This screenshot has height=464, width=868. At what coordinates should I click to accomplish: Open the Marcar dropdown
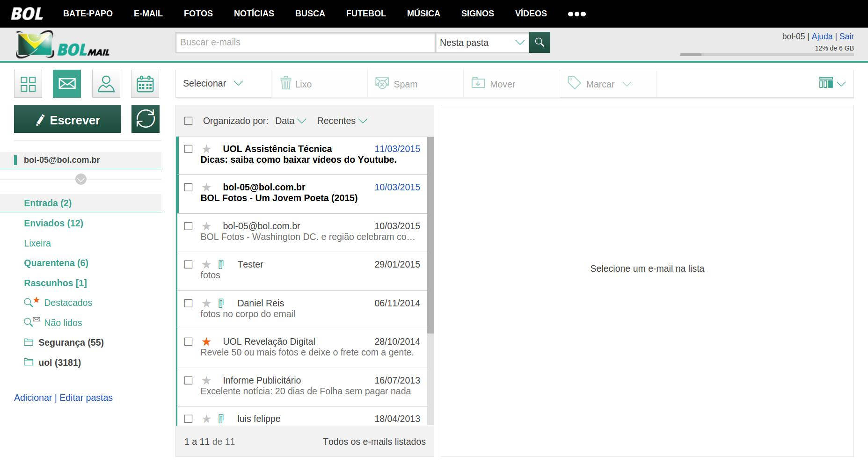608,84
